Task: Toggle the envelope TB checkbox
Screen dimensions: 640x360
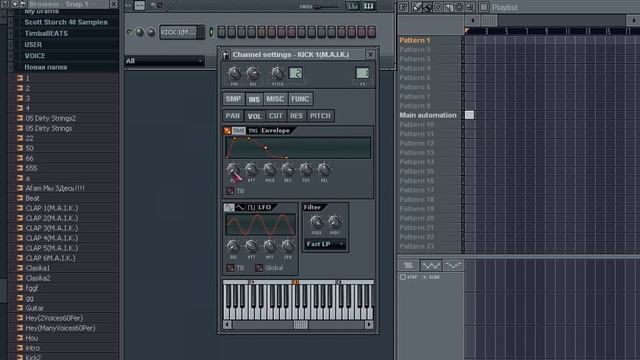Action: [231, 191]
